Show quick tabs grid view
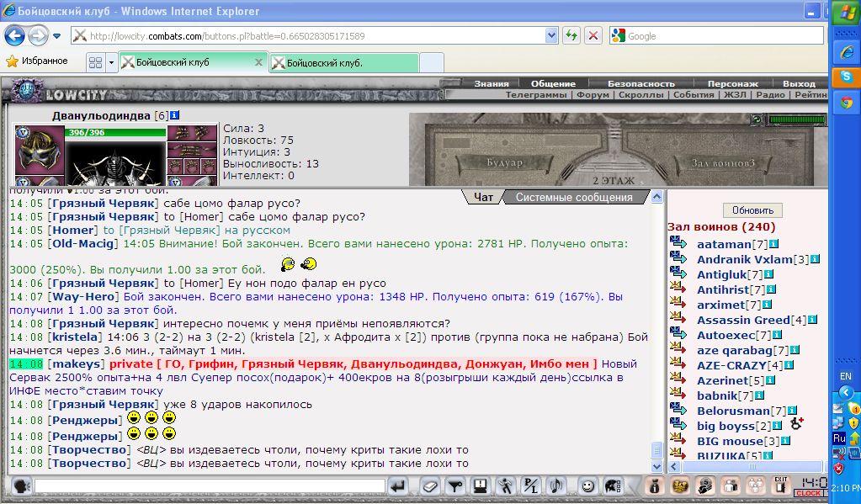The height and width of the screenshot is (504, 861). tap(96, 62)
